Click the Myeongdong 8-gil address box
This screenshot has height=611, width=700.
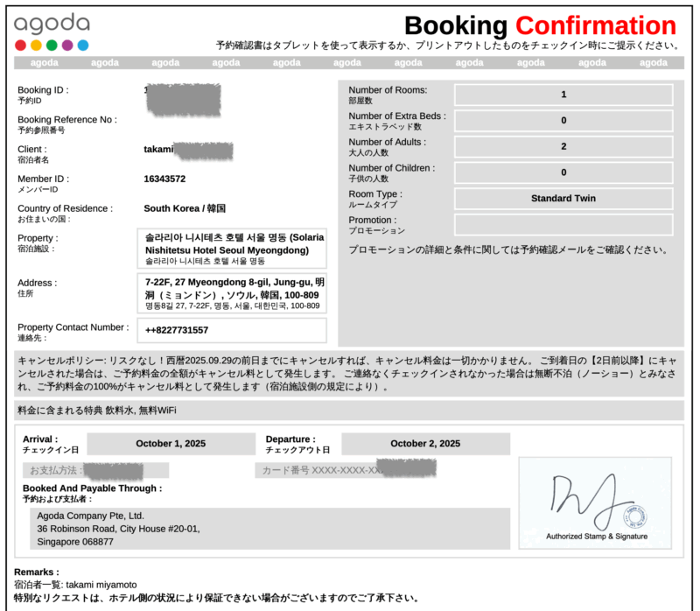(x=232, y=293)
